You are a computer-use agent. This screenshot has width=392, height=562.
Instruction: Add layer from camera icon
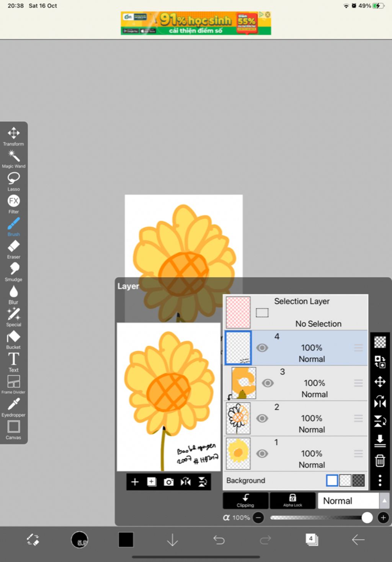pyautogui.click(x=168, y=482)
